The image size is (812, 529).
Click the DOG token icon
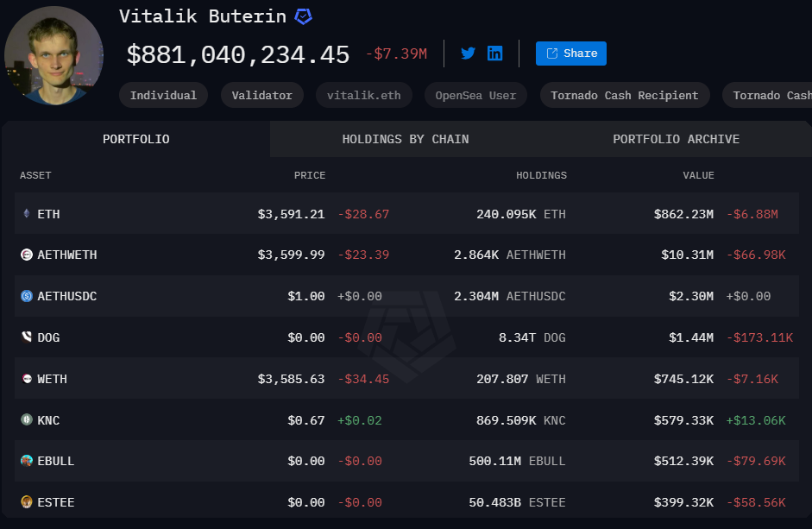(x=23, y=337)
